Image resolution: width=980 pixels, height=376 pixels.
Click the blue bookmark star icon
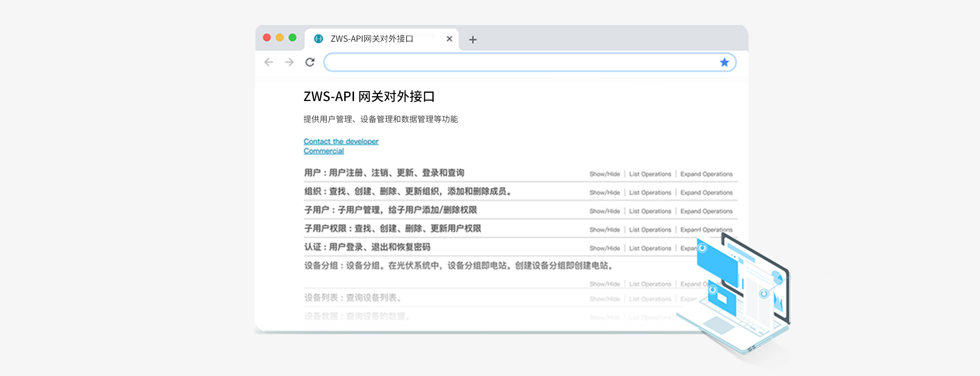click(724, 63)
